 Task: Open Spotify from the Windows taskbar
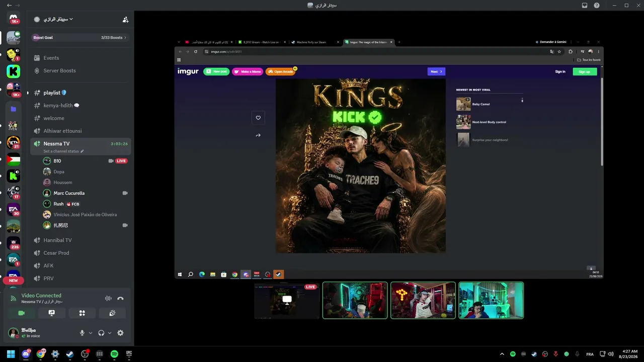point(114,354)
